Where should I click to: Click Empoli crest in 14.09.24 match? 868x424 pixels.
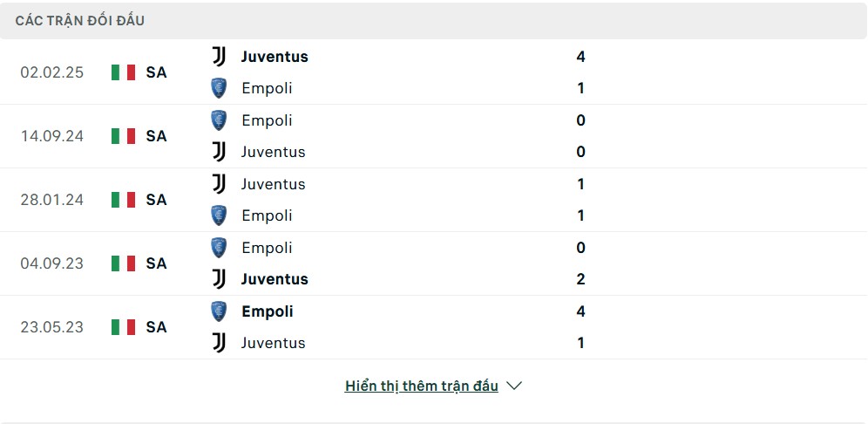coord(219,120)
